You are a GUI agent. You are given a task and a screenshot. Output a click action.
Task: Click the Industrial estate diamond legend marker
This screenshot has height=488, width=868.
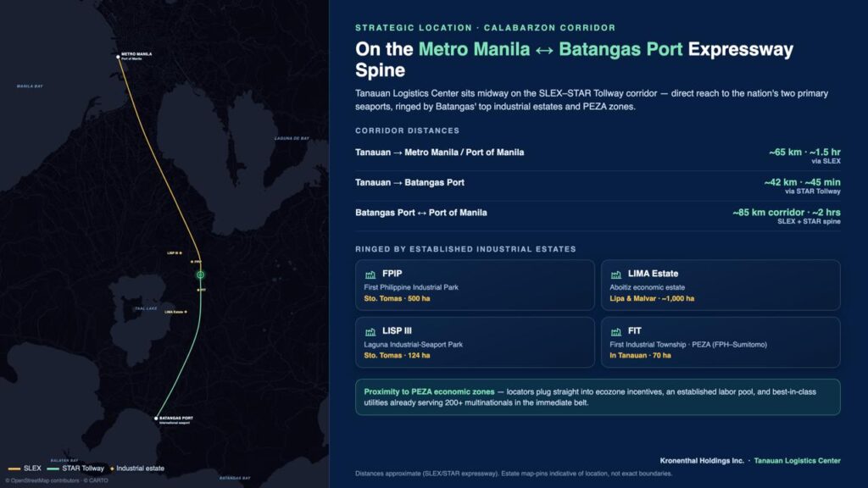tap(112, 469)
